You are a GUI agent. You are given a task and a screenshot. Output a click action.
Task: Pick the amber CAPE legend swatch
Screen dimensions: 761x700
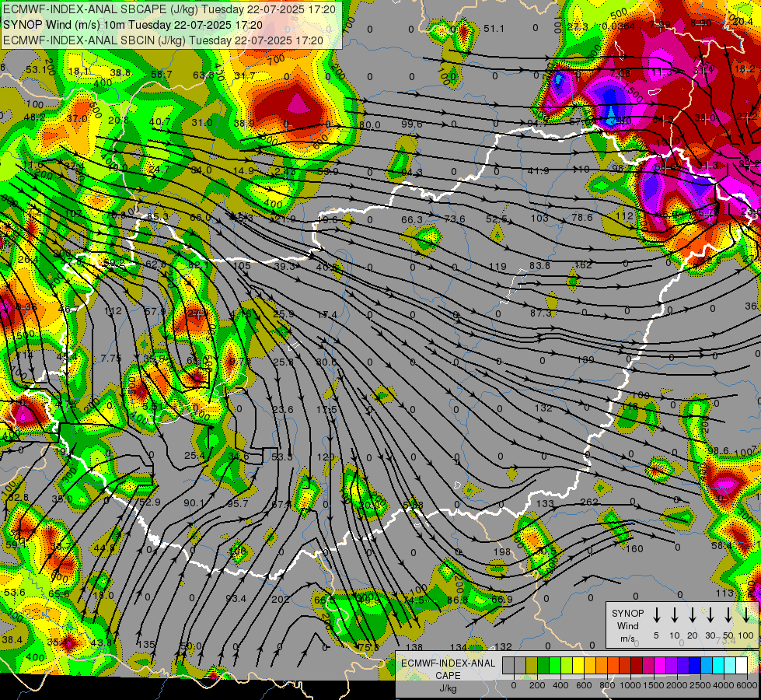point(590,665)
